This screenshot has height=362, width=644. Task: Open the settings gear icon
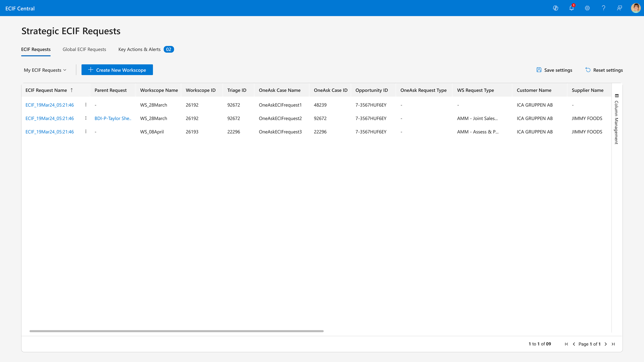click(x=587, y=8)
